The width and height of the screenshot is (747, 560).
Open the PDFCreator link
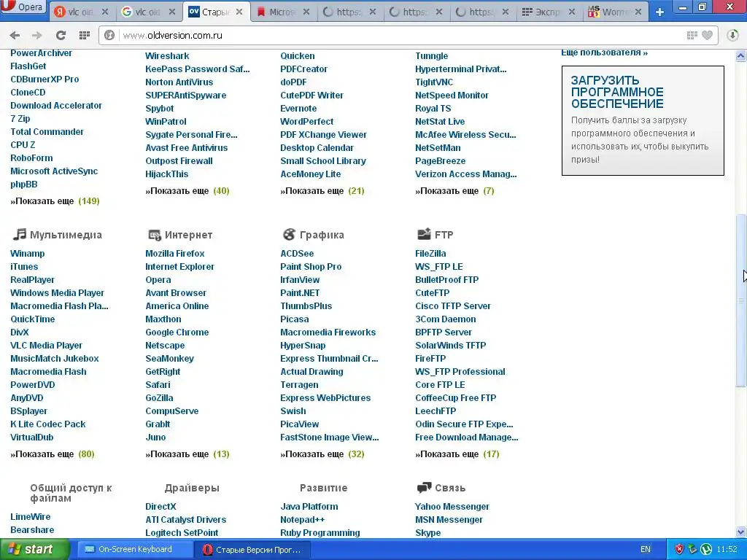point(303,69)
